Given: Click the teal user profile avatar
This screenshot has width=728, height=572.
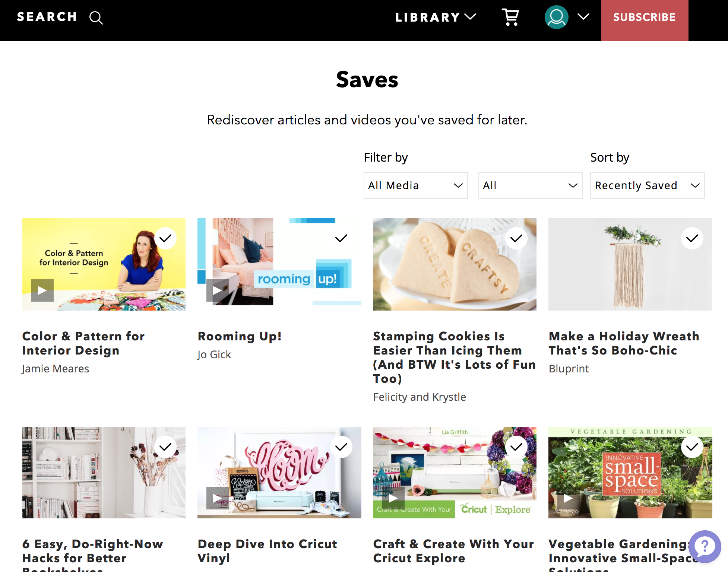Looking at the screenshot, I should tap(556, 17).
